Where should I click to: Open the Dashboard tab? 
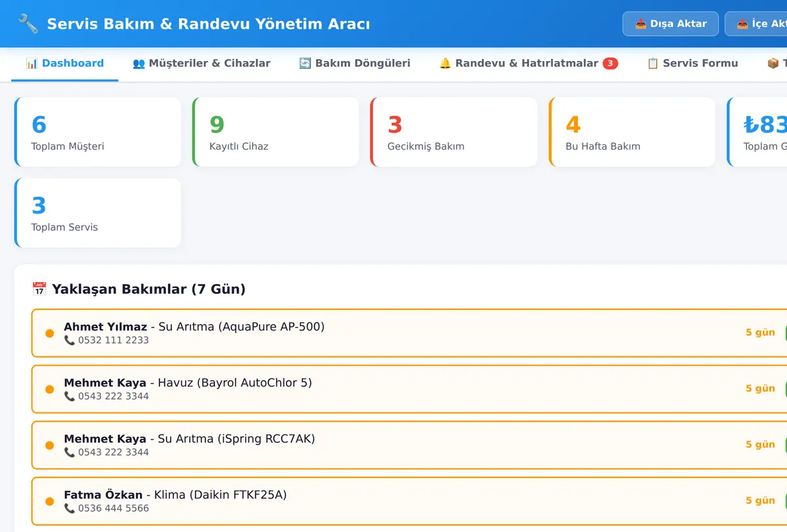pyautogui.click(x=65, y=64)
